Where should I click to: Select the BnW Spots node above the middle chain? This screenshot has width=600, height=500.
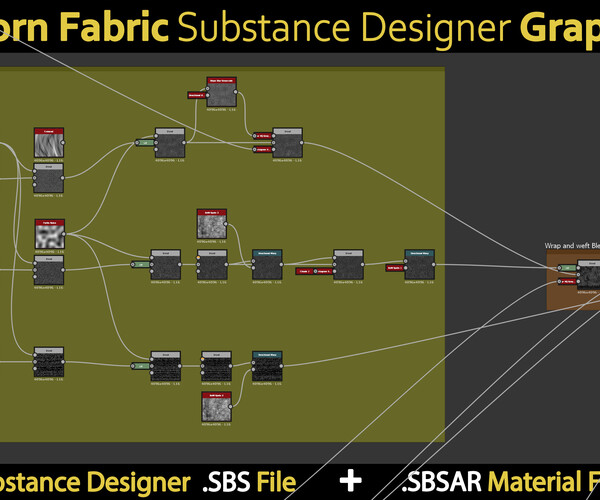coord(212,224)
